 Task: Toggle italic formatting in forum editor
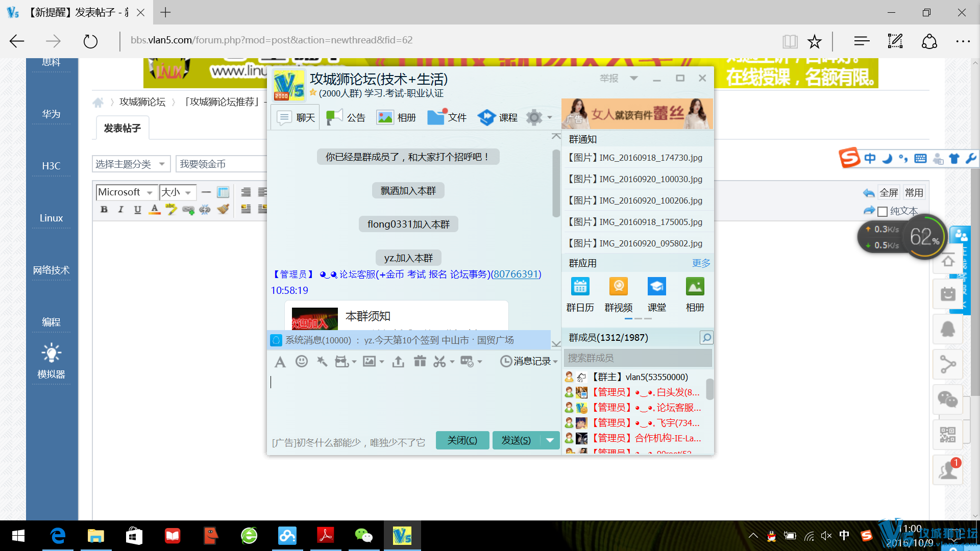pos(121,209)
